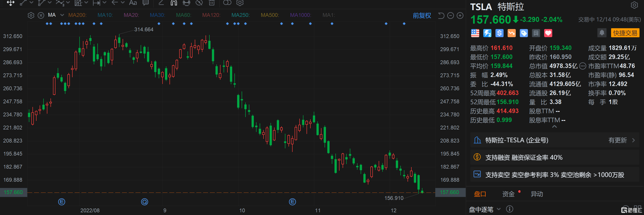Click the MA10 indicator label
644x215 pixels.
(105, 15)
